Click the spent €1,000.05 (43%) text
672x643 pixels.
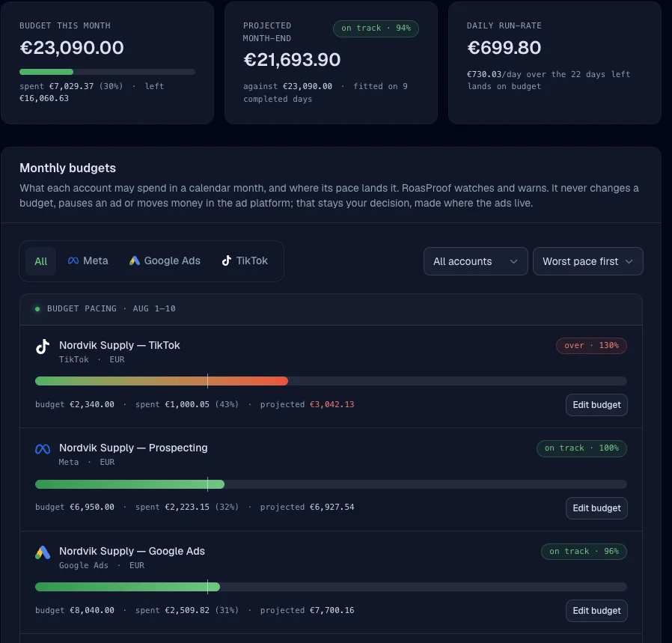[187, 404]
